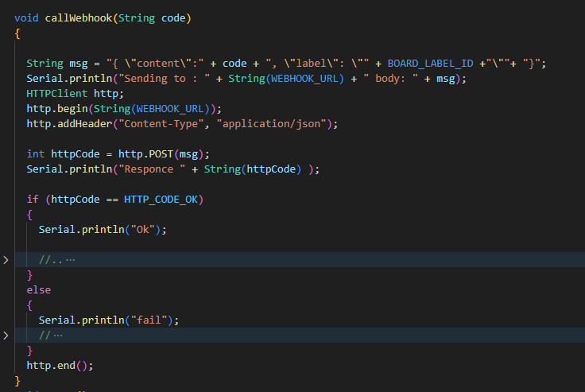The height and width of the screenshot is (392, 585).
Task: Click the 'if' keyword
Action: pyautogui.click(x=33, y=199)
